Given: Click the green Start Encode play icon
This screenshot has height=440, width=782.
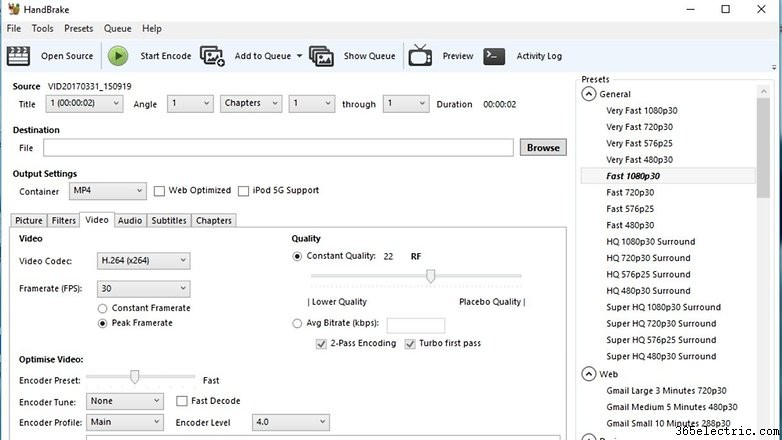Looking at the screenshot, I should (118, 56).
